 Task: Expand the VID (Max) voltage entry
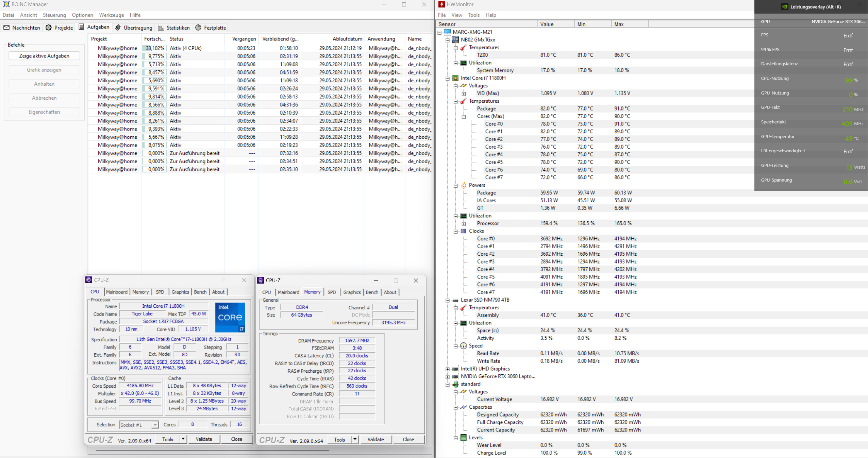464,94
